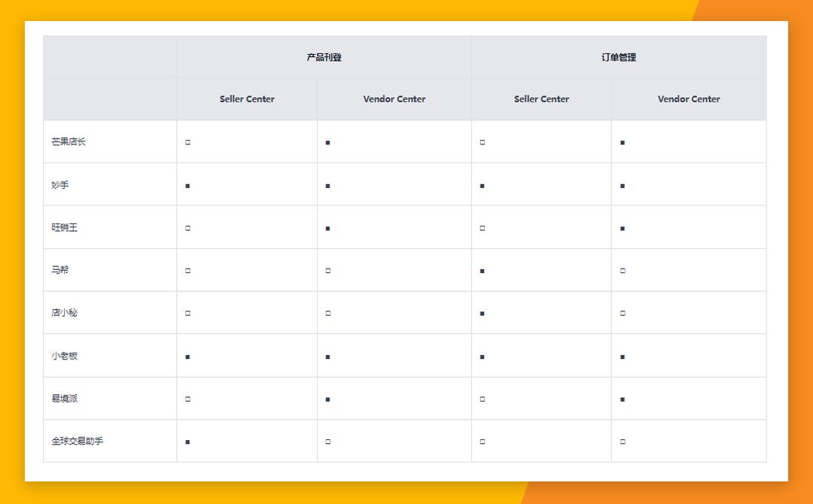Select 全球交易助手 filled square under 产品刊登 Seller Center
This screenshot has height=504, width=813.
pos(187,442)
